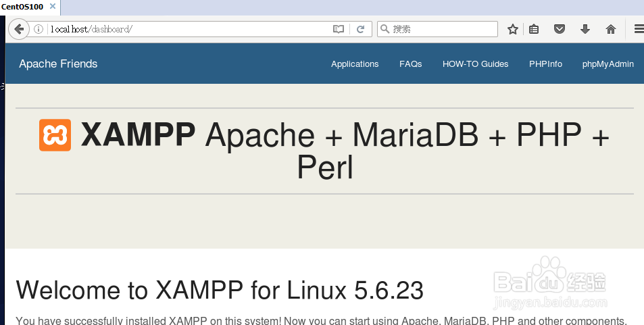
Task: Open the Applications menu item
Action: (355, 64)
